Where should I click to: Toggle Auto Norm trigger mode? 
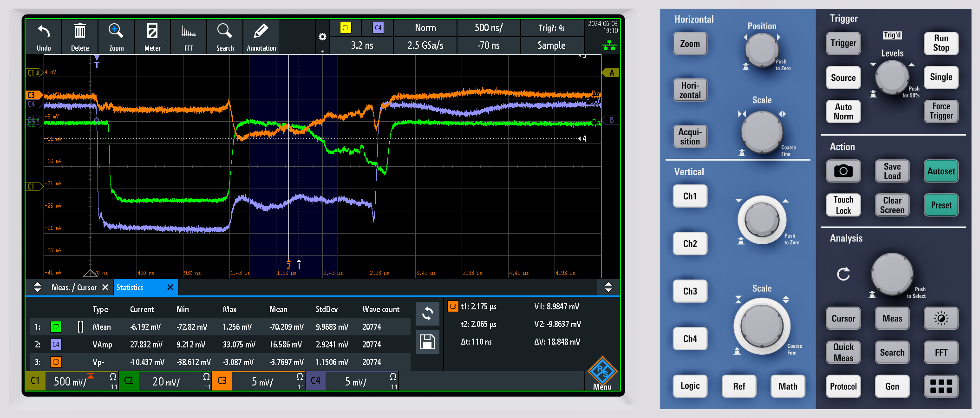(x=843, y=111)
